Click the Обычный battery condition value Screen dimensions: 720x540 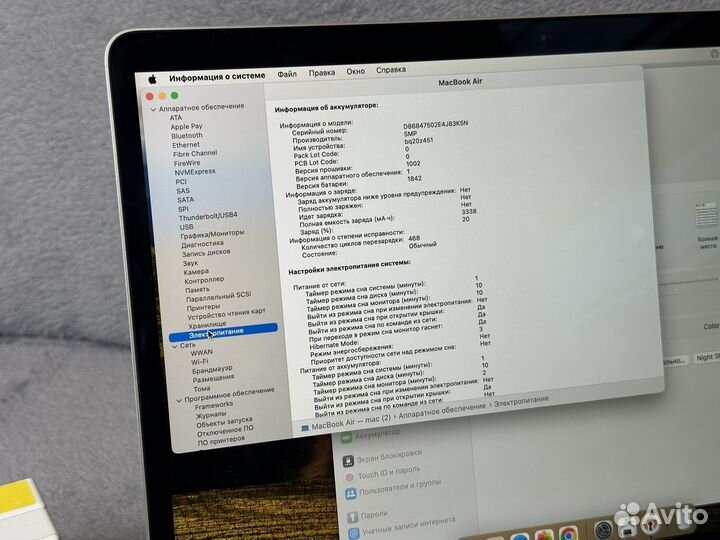coord(422,246)
